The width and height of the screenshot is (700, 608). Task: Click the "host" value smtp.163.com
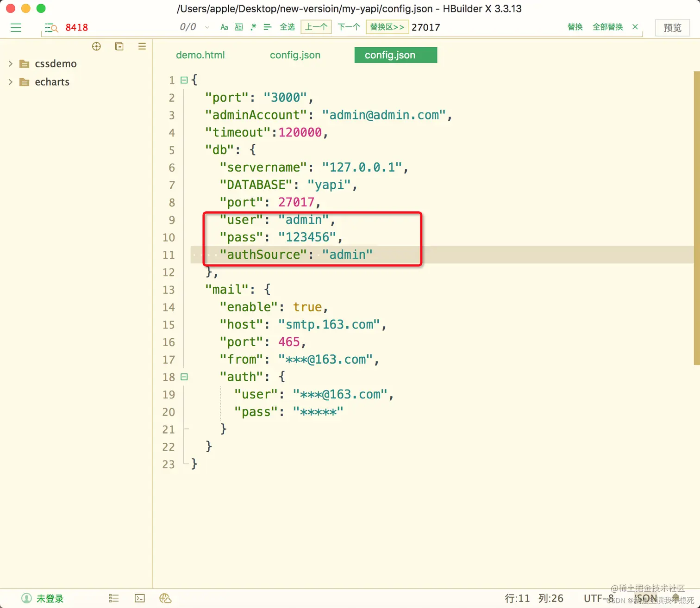329,325
